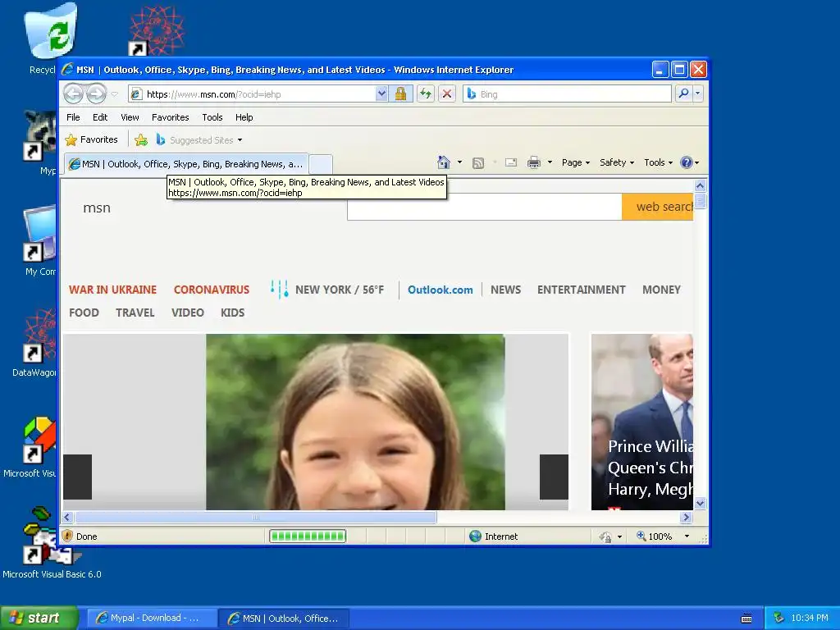Open the Edit menu

point(99,117)
